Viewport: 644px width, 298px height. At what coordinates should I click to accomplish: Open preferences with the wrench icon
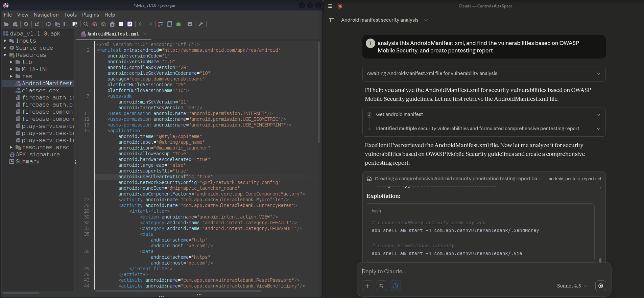point(201,24)
